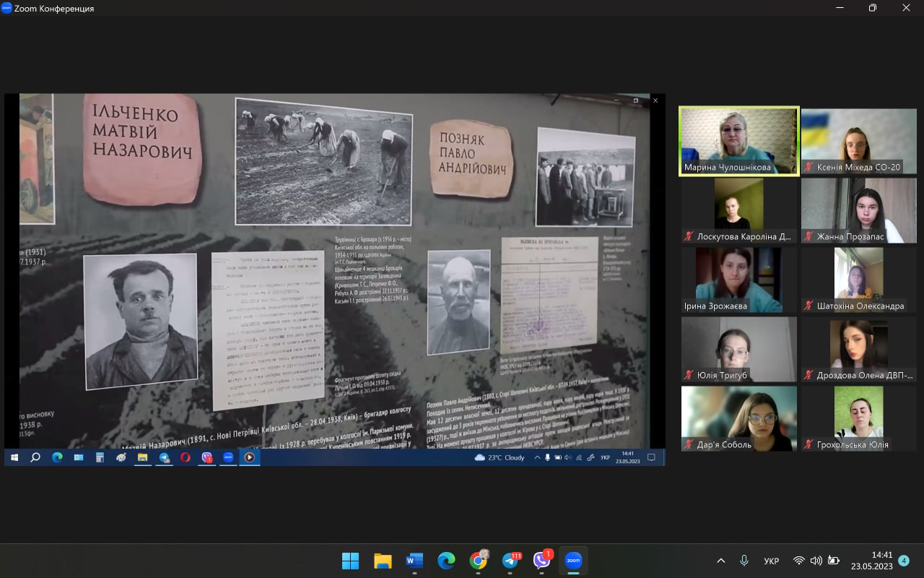Open File Explorer from the bottom taskbar
924x578 pixels.
(x=383, y=561)
